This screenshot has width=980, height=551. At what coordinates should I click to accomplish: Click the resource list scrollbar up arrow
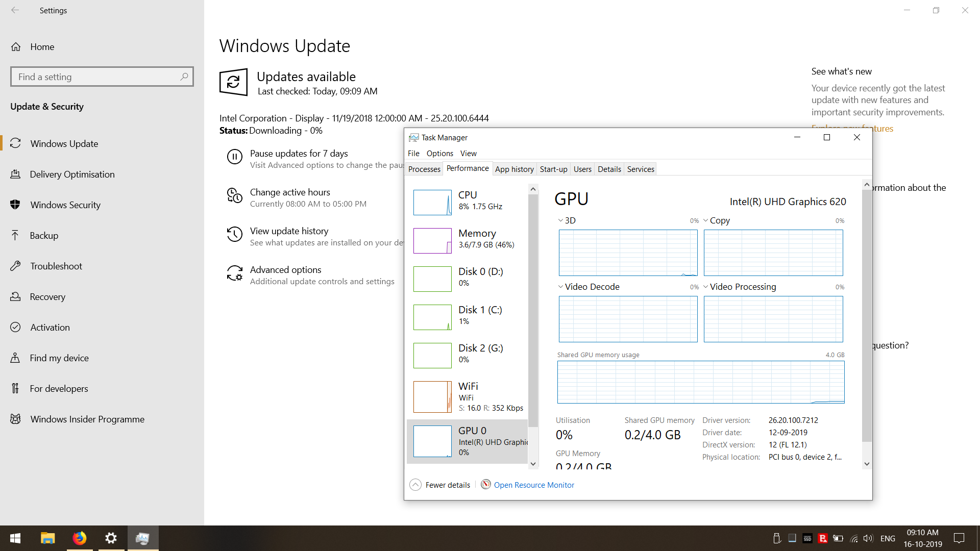[x=533, y=189]
